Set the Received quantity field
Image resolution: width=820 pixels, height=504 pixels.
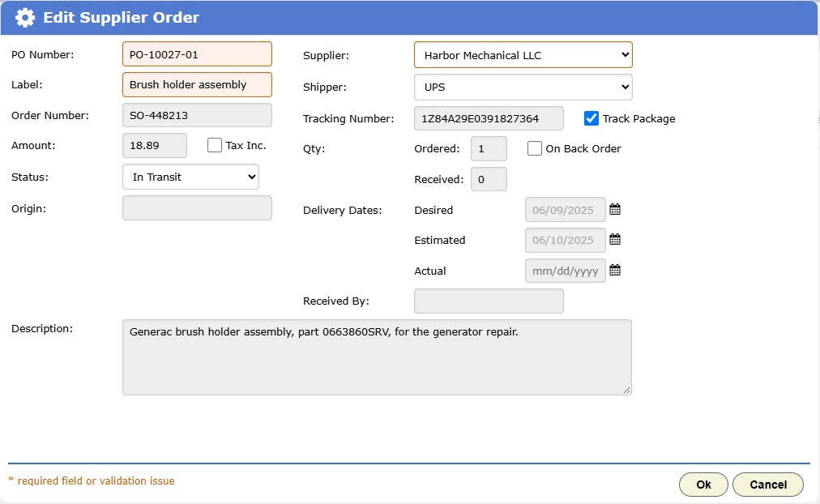click(489, 179)
